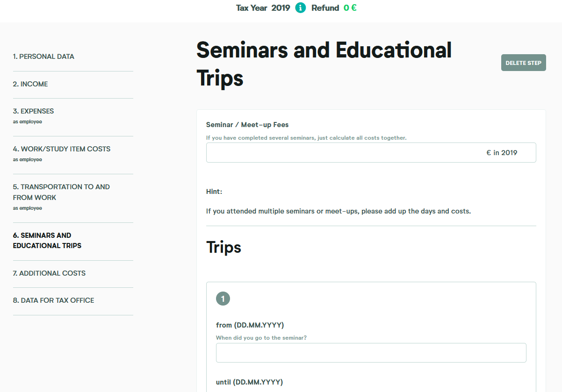Click the Refund 0 € amount
562x392 pixels.
tap(350, 8)
